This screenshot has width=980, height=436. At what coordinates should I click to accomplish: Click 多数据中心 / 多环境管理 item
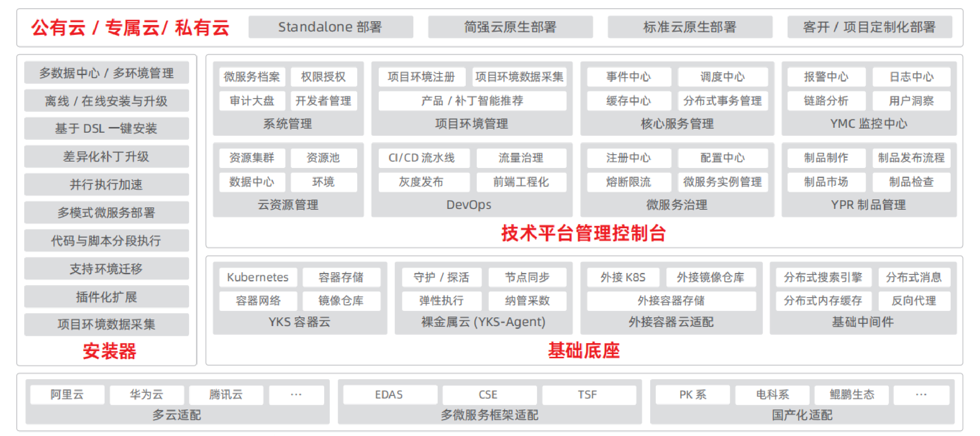pos(106,72)
